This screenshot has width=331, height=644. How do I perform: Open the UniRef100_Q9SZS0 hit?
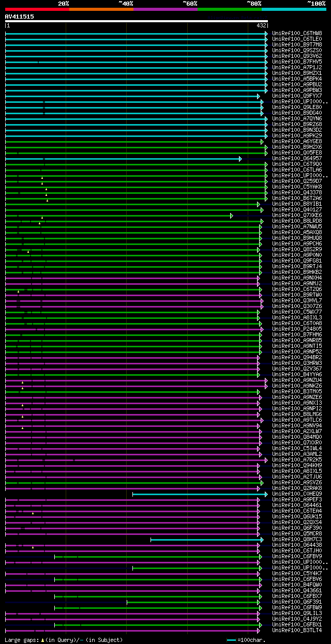coord(297,50)
